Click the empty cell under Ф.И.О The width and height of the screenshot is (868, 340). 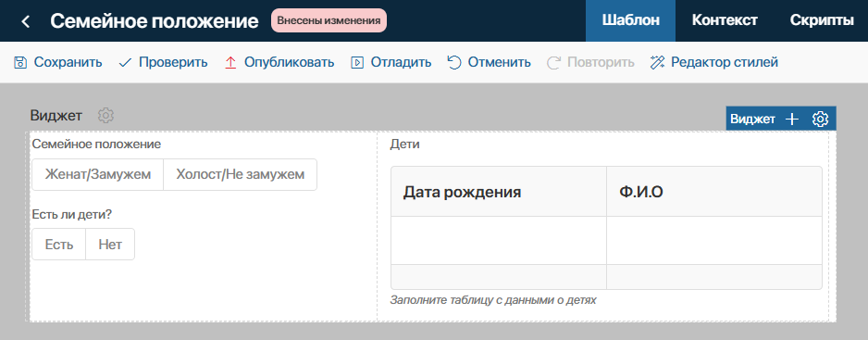tap(714, 240)
